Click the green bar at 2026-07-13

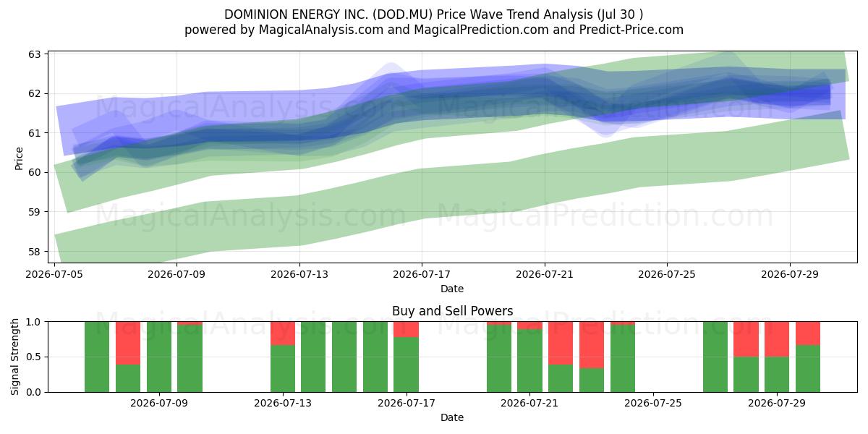[283, 368]
